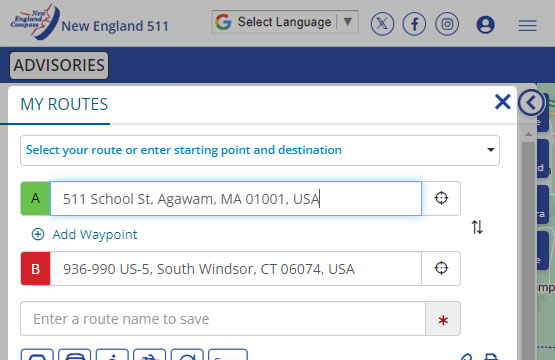Use current location for point A
The height and width of the screenshot is (360, 555).
tap(441, 198)
